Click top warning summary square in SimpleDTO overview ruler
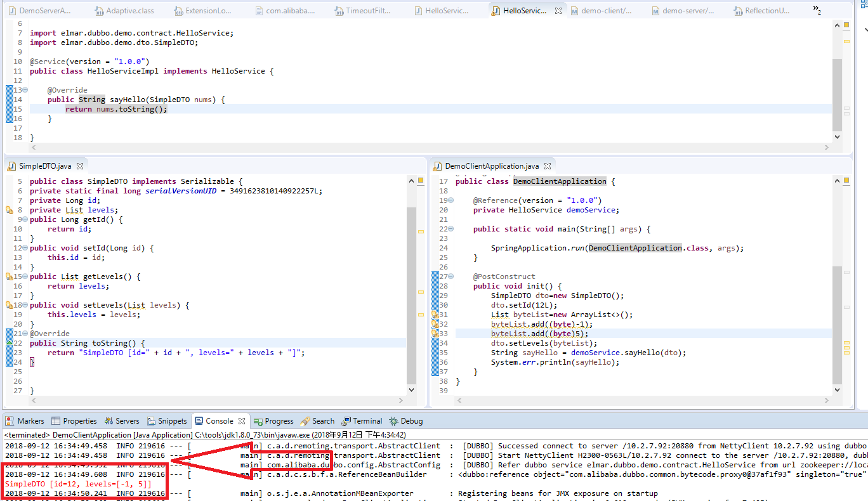 [421, 181]
